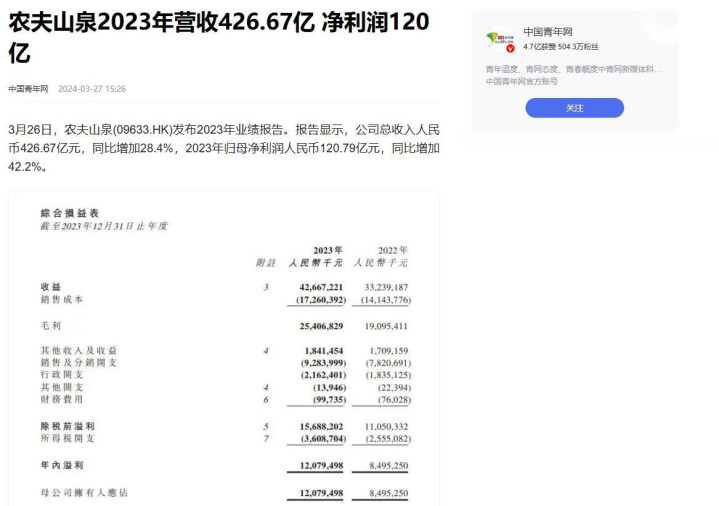This screenshot has height=506, width=719.
Task: Open 中国青年网 account name in sidebar card
Action: pos(548,32)
